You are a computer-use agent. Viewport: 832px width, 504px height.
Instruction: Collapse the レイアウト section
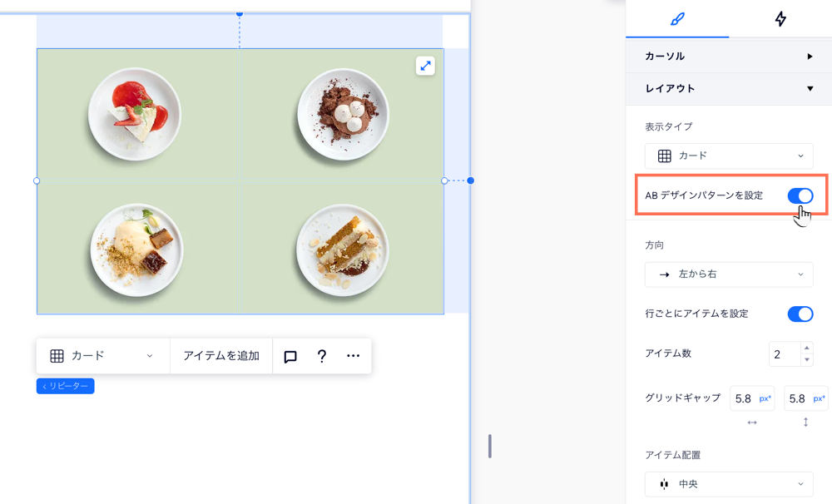729,89
